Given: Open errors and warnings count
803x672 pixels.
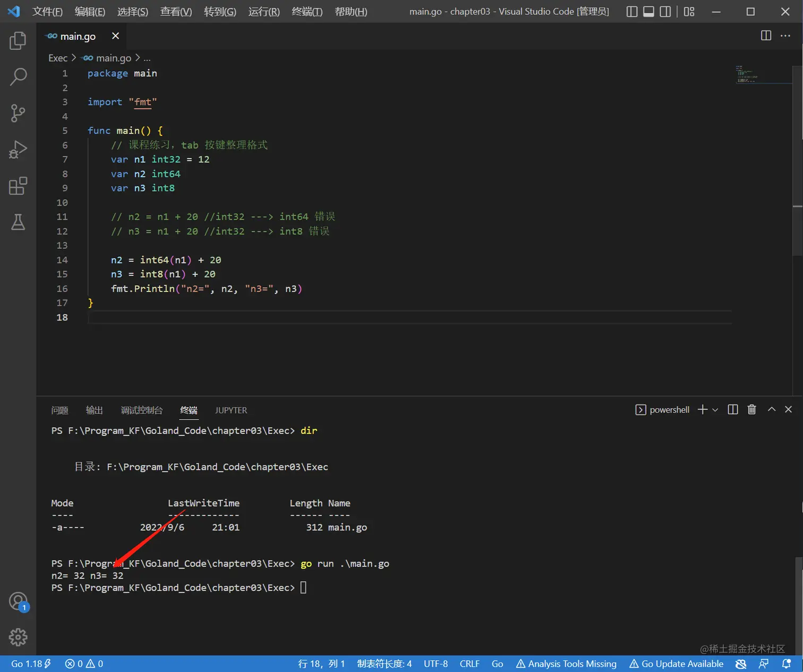Looking at the screenshot, I should pyautogui.click(x=84, y=664).
